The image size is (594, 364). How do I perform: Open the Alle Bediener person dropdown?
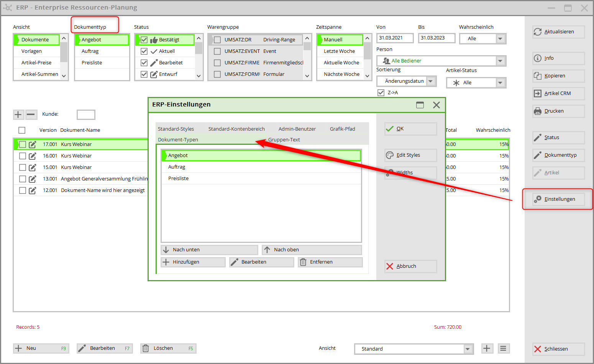[x=500, y=61]
